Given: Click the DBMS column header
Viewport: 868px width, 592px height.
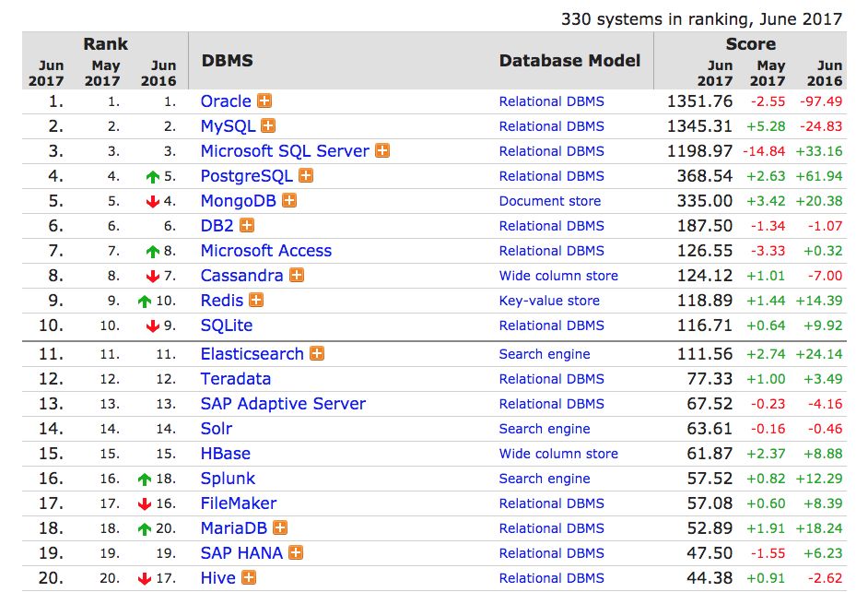Looking at the screenshot, I should [227, 61].
